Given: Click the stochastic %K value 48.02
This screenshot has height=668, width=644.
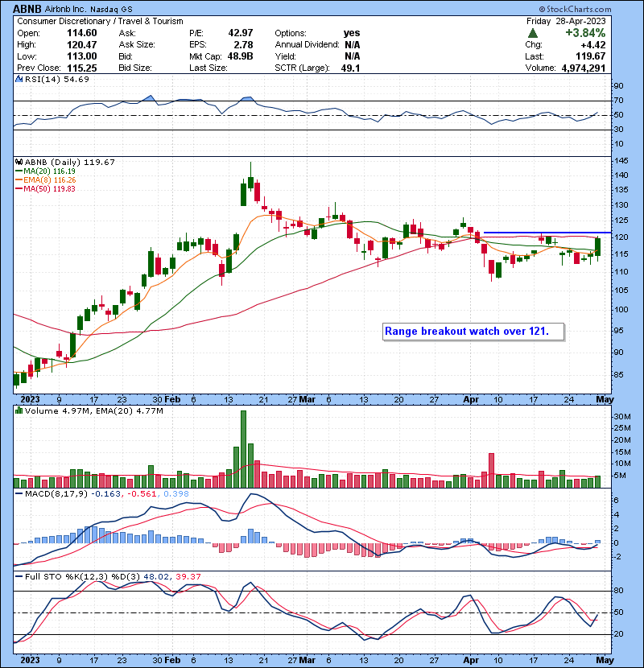Looking at the screenshot, I should pos(155,577).
